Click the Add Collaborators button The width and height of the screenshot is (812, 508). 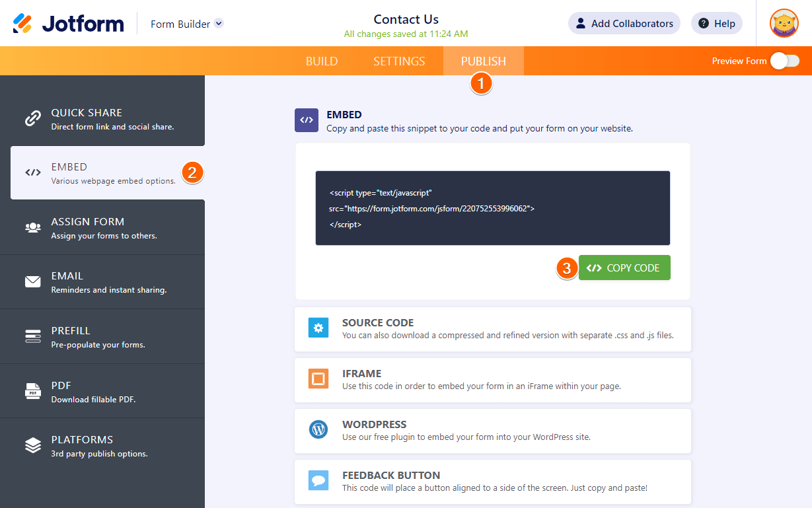pyautogui.click(x=624, y=23)
